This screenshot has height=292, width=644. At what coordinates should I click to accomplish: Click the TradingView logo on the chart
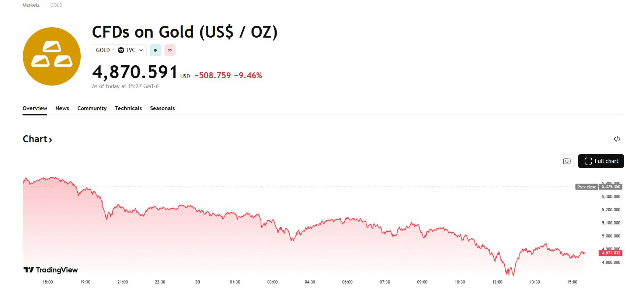(x=51, y=270)
